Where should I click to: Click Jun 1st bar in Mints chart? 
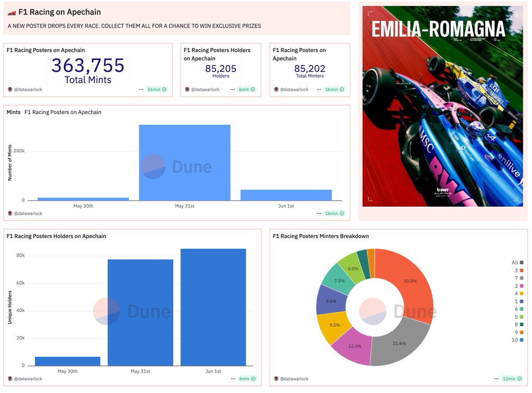click(x=286, y=195)
